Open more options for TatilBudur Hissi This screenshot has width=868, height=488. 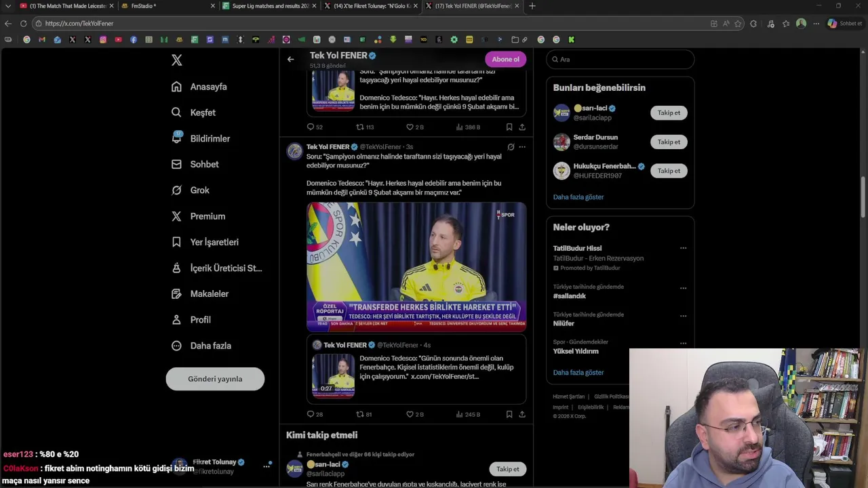tap(683, 248)
